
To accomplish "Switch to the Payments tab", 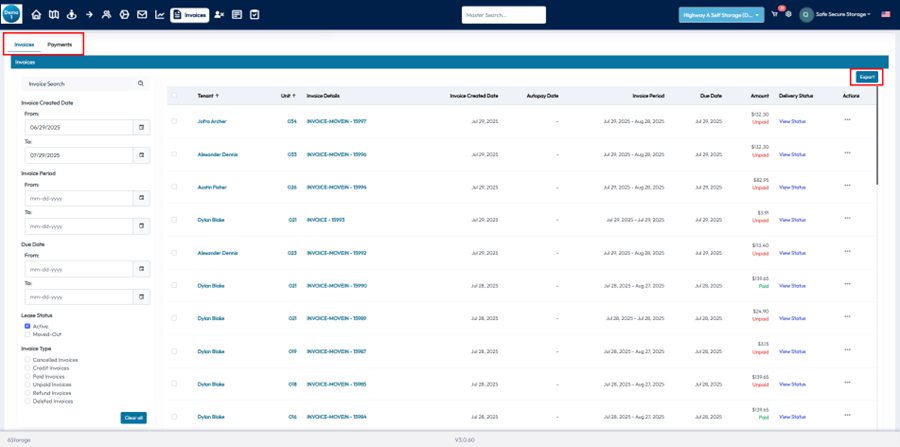I will pos(60,45).
